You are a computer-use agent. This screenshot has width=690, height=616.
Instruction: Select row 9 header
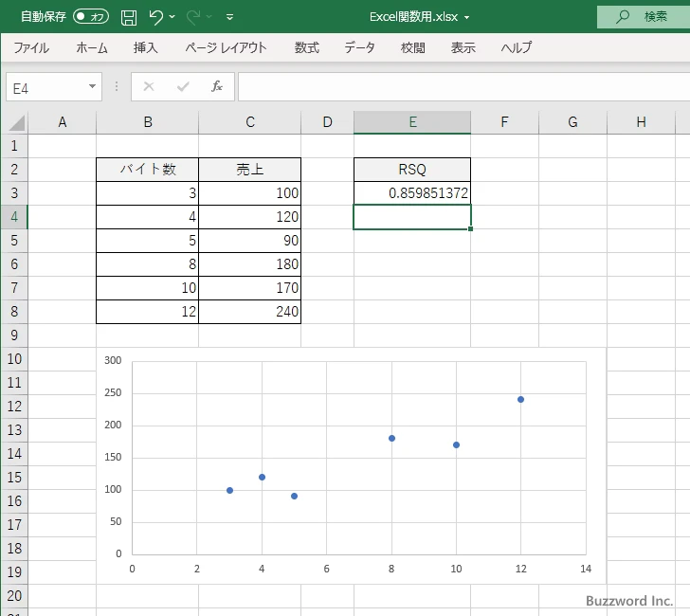click(x=14, y=335)
